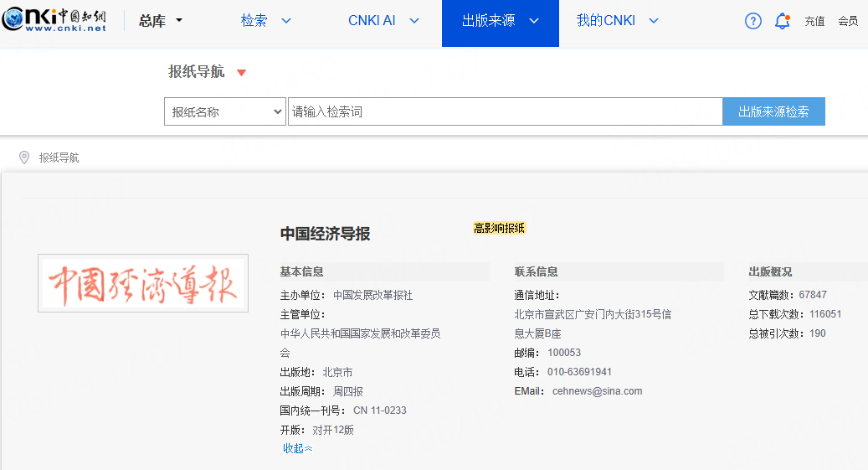Open the 我的CNKI menu
This screenshot has width=868, height=470.
pos(617,21)
